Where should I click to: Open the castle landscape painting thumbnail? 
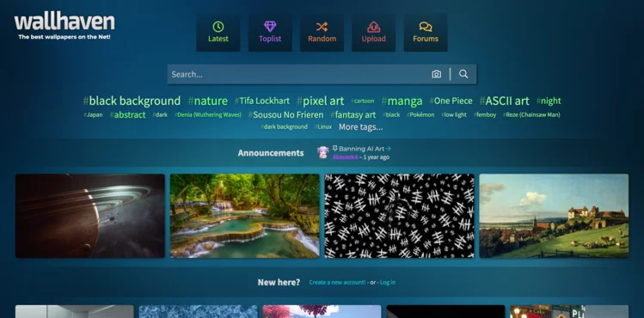(554, 216)
